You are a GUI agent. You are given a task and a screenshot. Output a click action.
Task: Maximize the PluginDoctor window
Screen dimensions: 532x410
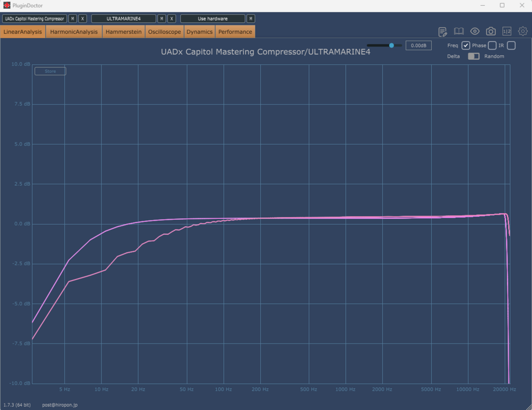click(x=502, y=5)
